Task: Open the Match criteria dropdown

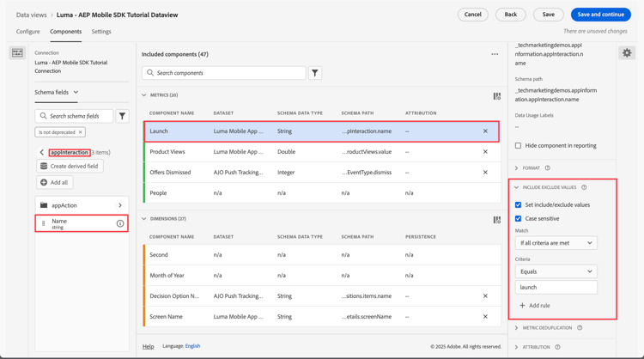Action: (x=556, y=243)
